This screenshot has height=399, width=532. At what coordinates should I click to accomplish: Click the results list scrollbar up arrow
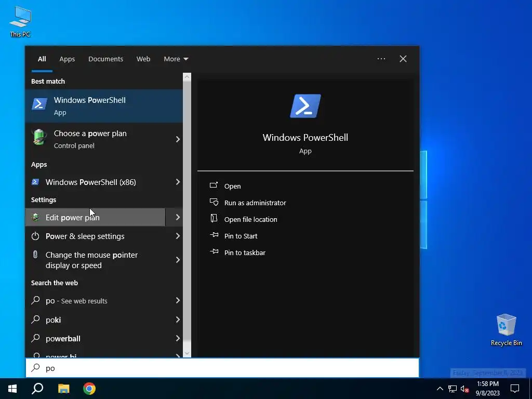[187, 77]
